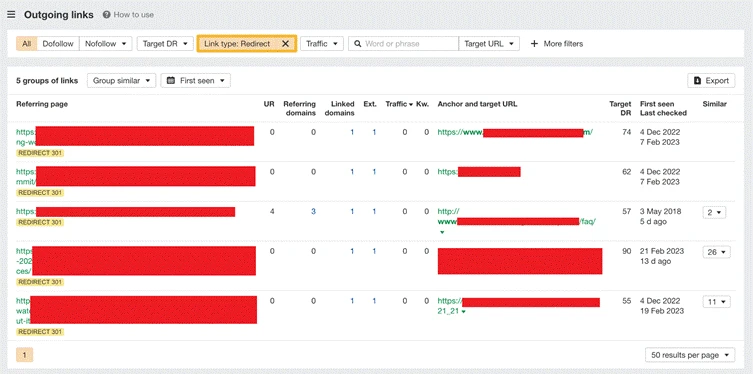The height and width of the screenshot is (374, 753).
Task: Click the last checked date 19 Feb 2023
Action: [662, 311]
